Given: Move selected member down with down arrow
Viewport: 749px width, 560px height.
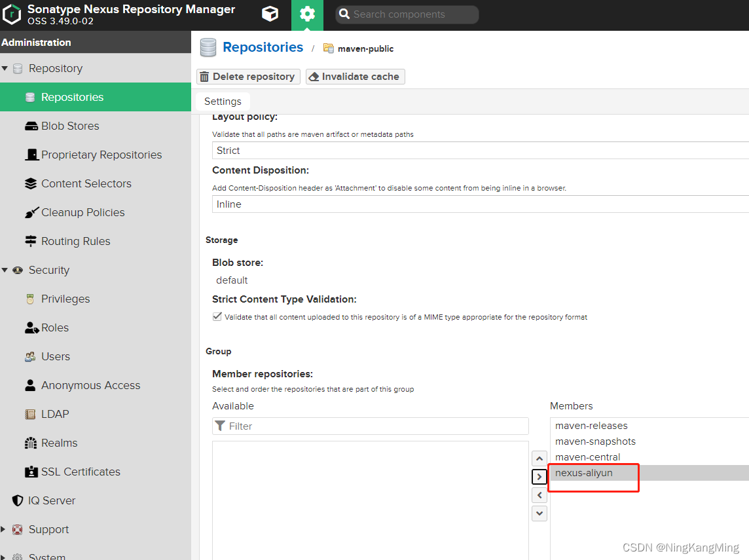Looking at the screenshot, I should [x=539, y=513].
